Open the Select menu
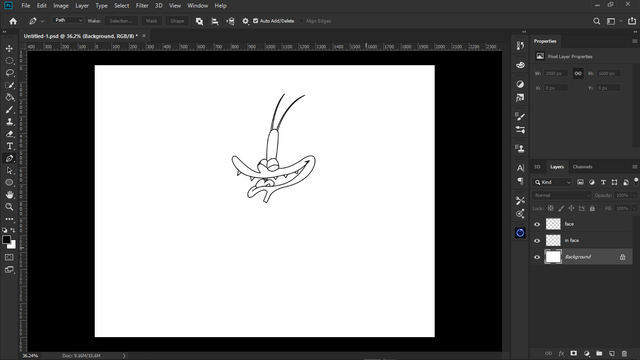The height and width of the screenshot is (360, 640). [122, 6]
